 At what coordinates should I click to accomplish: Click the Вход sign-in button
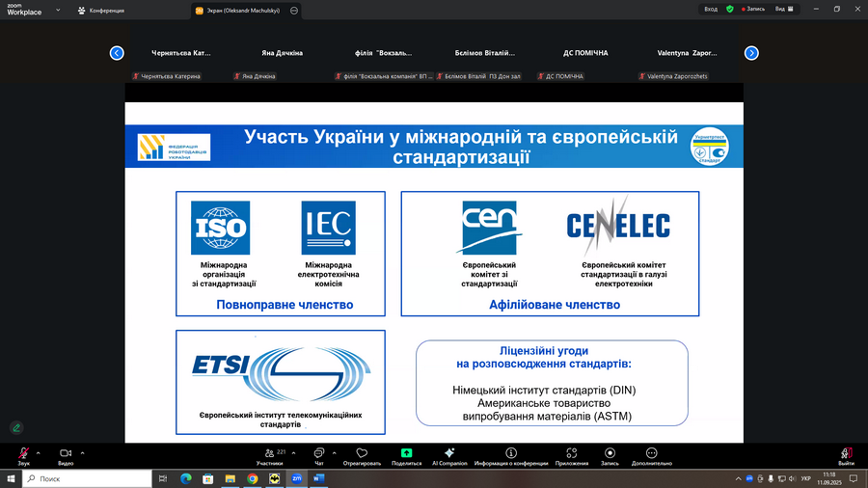(711, 9)
